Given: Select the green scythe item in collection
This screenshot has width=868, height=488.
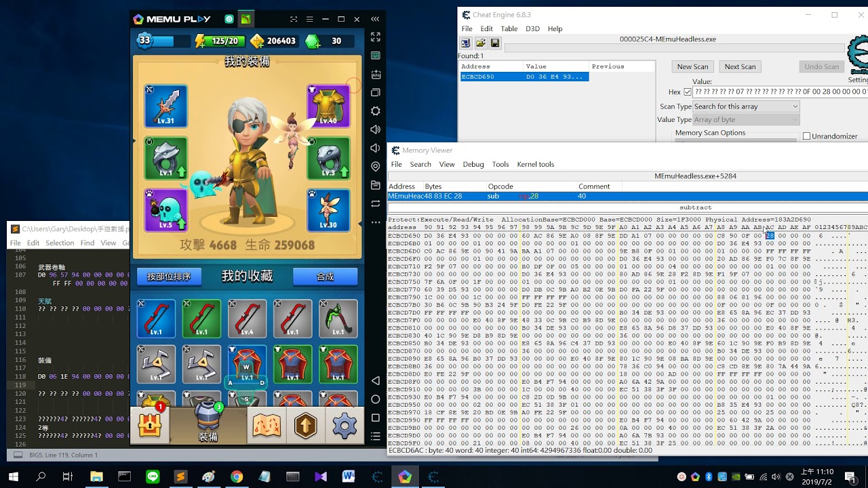Looking at the screenshot, I should click(x=338, y=319).
